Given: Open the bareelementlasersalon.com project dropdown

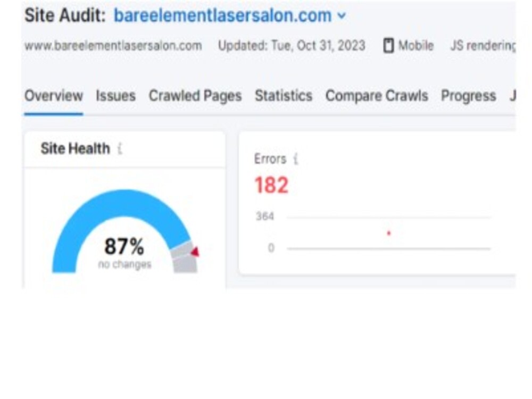Looking at the screenshot, I should click(x=230, y=15).
